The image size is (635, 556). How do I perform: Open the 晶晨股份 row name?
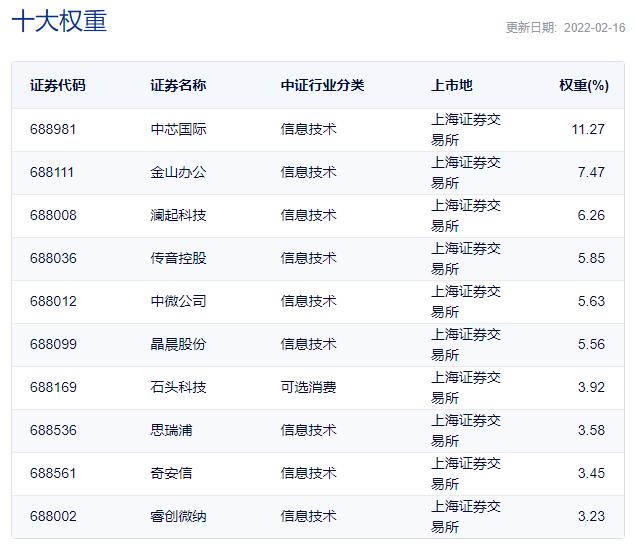(x=178, y=345)
